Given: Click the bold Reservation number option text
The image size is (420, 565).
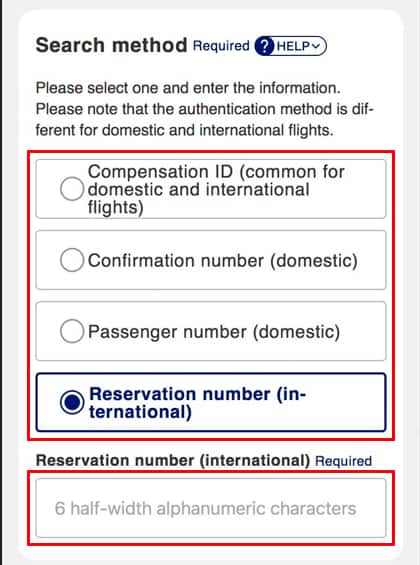Looking at the screenshot, I should click(197, 403).
